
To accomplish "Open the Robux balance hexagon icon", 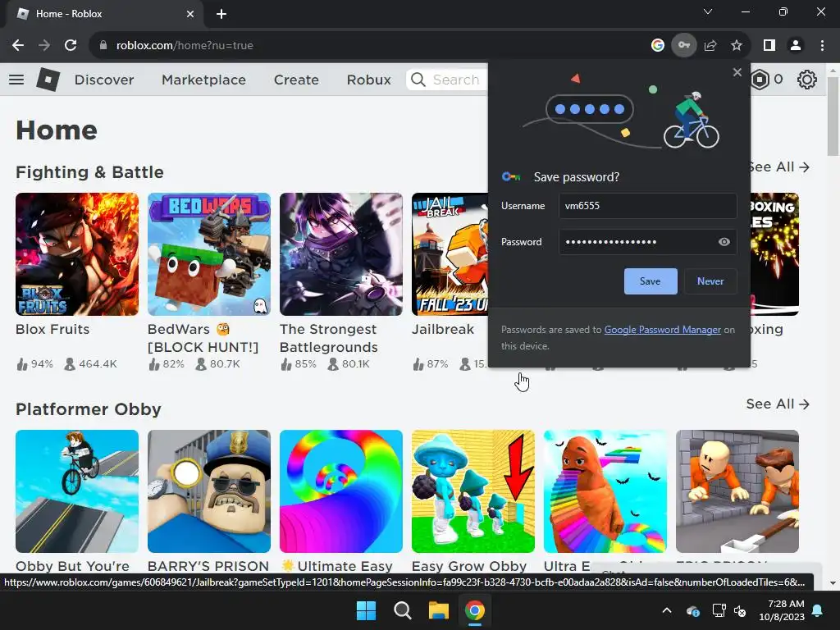I will tap(760, 80).
